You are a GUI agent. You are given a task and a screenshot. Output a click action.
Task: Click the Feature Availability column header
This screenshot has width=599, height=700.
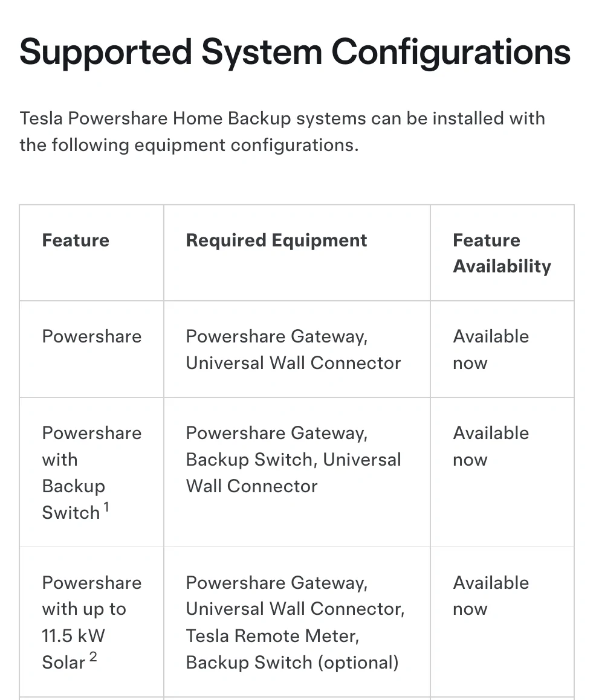(502, 253)
